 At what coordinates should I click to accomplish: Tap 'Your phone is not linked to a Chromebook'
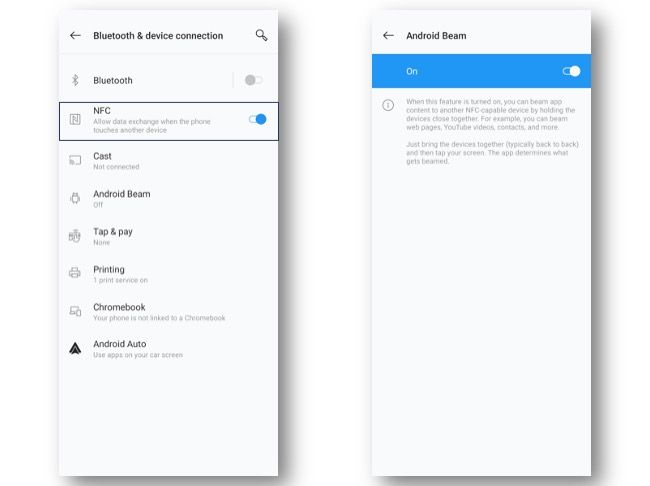159,318
